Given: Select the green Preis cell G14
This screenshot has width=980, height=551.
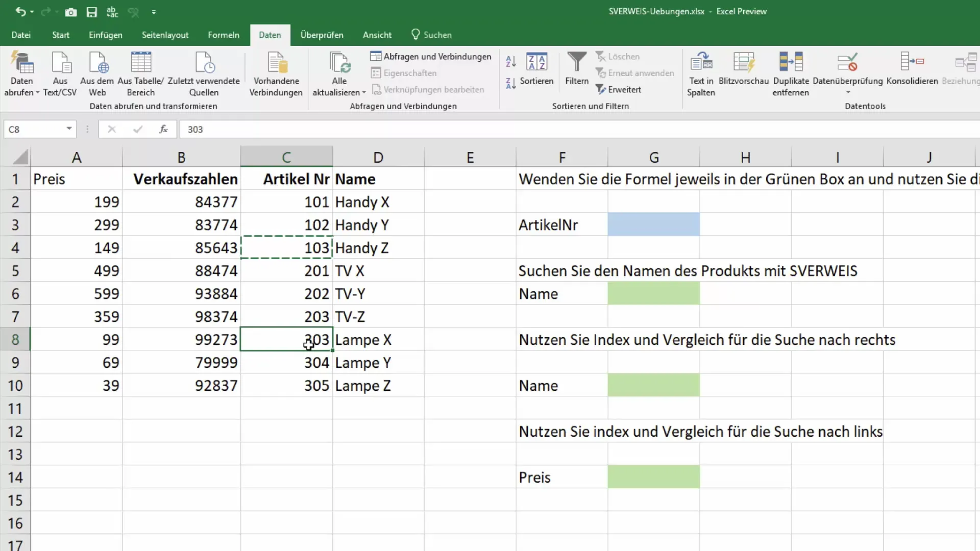Looking at the screenshot, I should [x=653, y=477].
